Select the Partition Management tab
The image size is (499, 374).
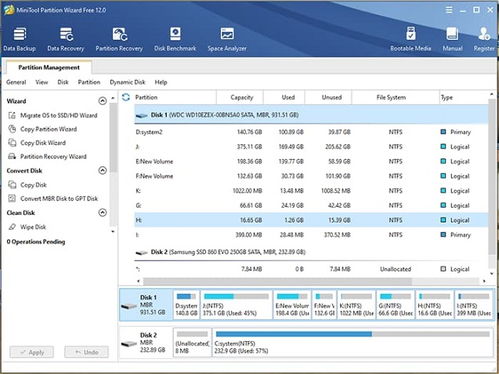pyautogui.click(x=49, y=67)
